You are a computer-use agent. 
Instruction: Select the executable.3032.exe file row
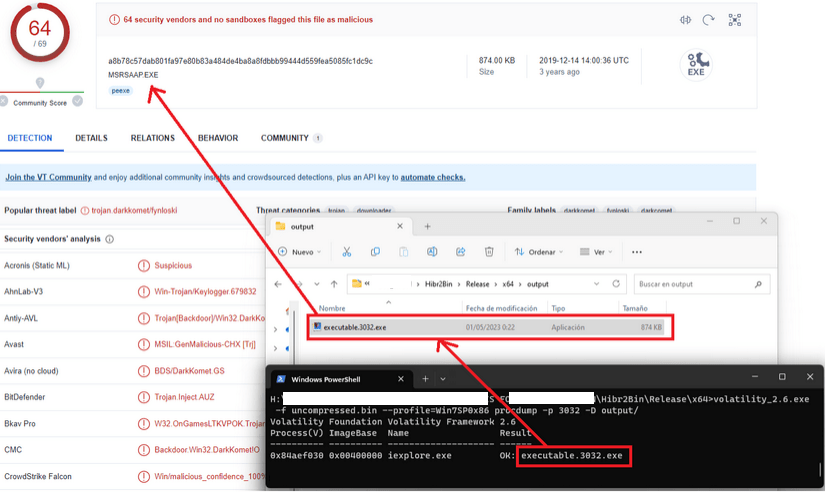click(490, 327)
